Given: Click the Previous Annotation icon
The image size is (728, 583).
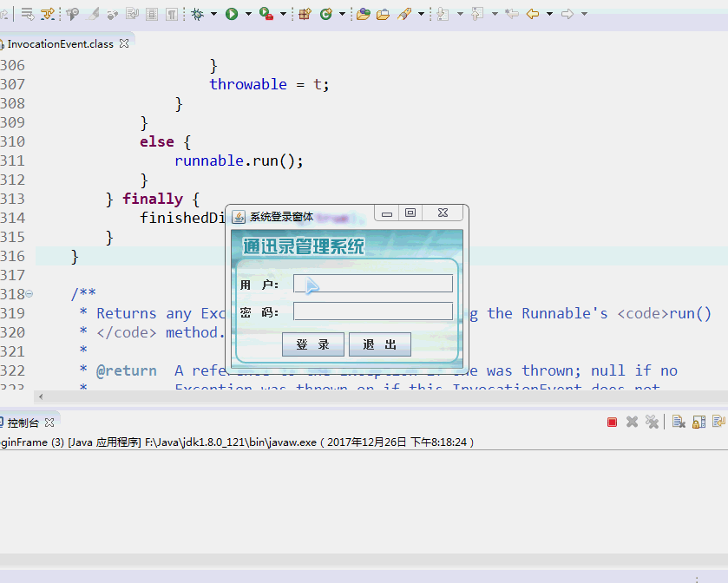Looking at the screenshot, I should (477, 15).
